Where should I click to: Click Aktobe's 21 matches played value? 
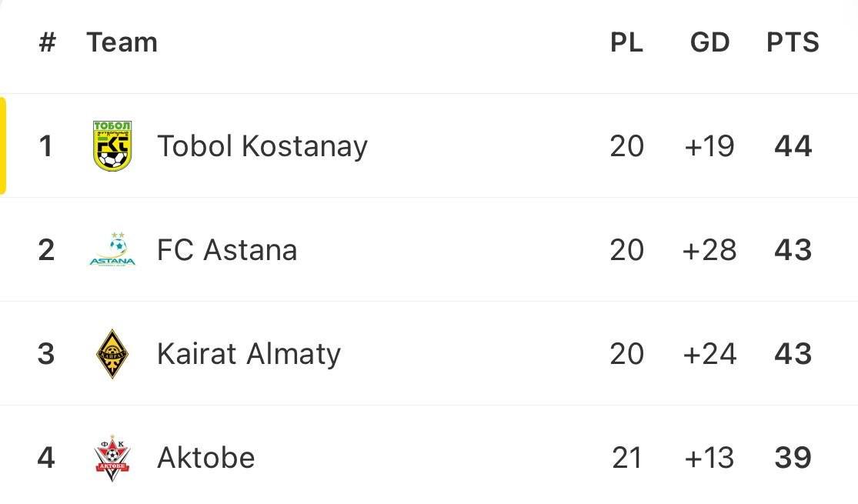point(626,458)
